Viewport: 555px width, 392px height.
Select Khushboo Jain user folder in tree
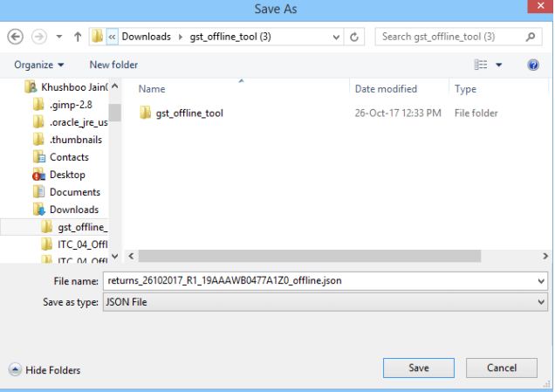(x=65, y=87)
